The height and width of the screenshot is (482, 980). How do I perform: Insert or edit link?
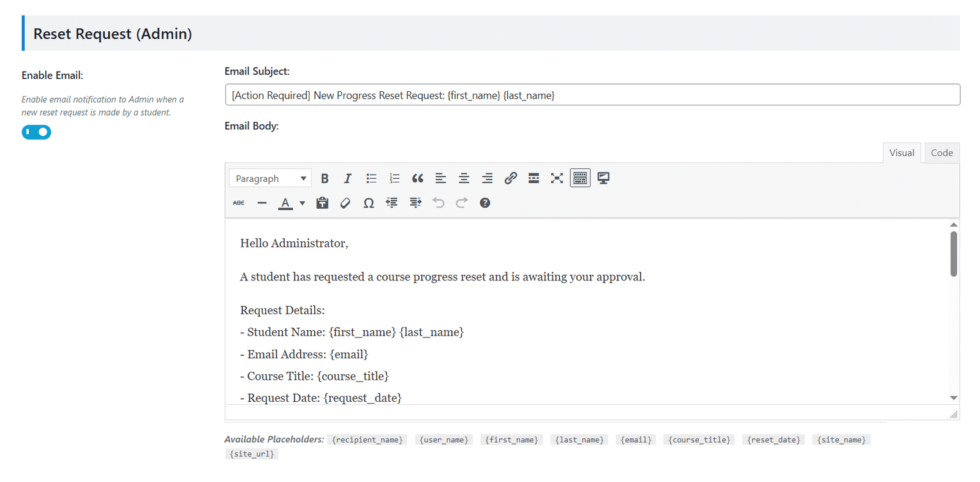510,178
